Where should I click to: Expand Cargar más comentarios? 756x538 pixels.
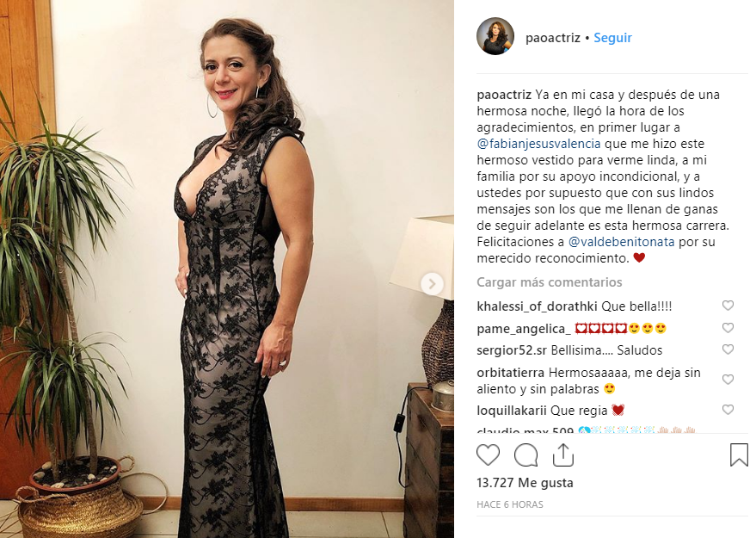[x=550, y=282]
